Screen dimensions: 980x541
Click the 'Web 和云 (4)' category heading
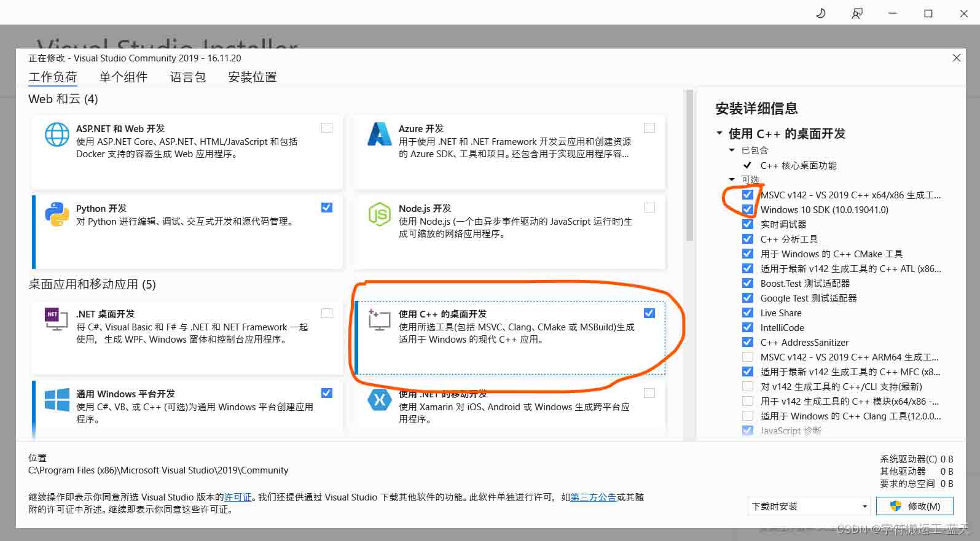tap(63, 99)
